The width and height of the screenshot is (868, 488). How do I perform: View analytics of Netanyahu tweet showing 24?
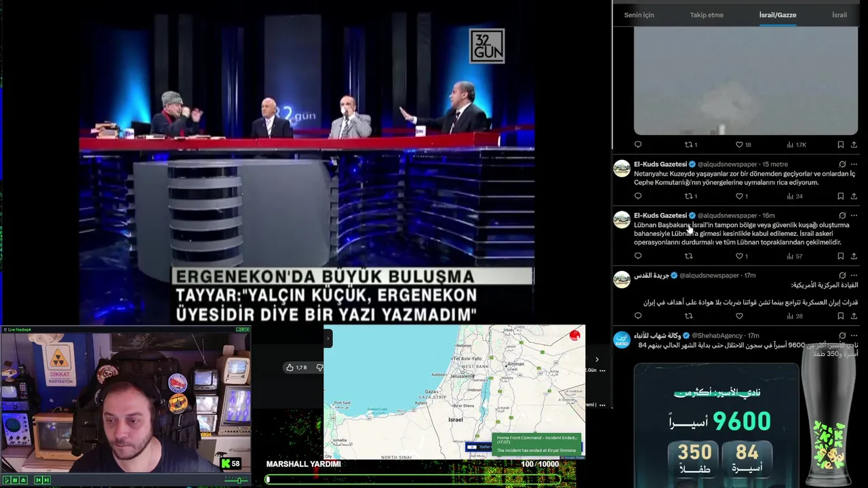tap(795, 197)
